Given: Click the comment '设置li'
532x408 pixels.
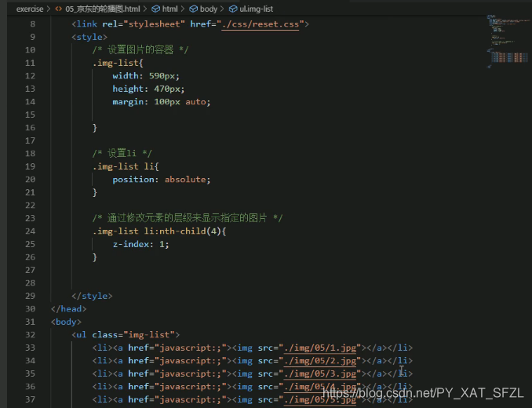Looking at the screenshot, I should tap(122, 153).
